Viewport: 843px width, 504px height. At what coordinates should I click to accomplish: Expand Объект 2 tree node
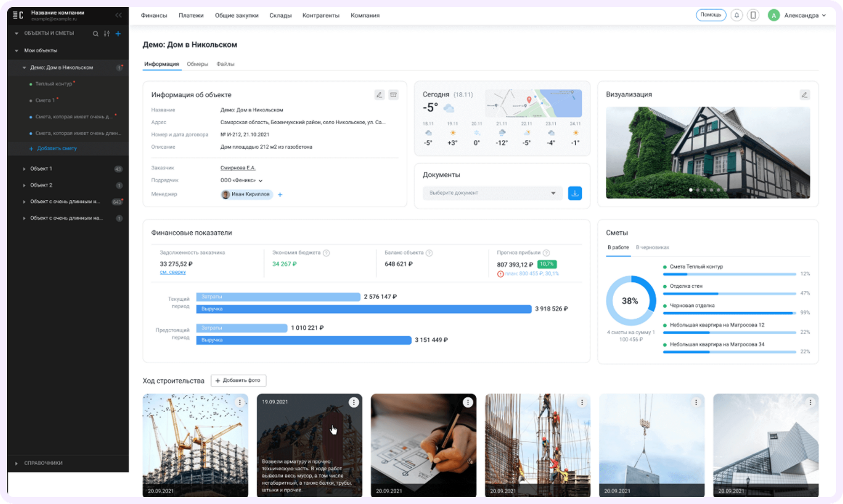[24, 185]
